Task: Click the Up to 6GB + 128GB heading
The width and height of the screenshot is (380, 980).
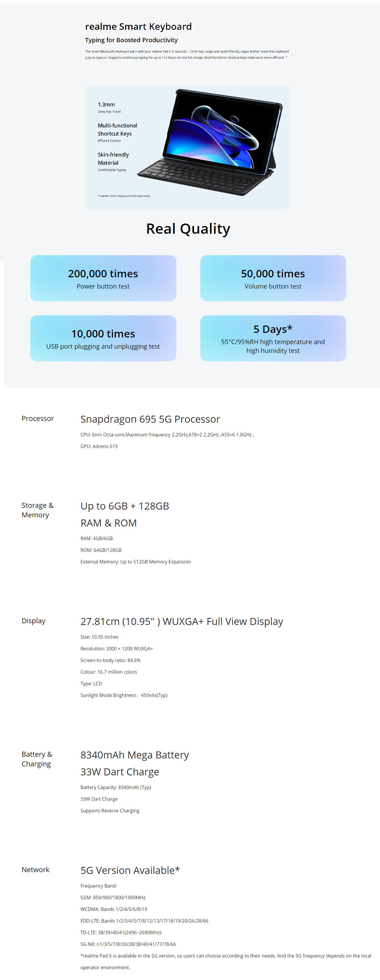Action: (125, 507)
